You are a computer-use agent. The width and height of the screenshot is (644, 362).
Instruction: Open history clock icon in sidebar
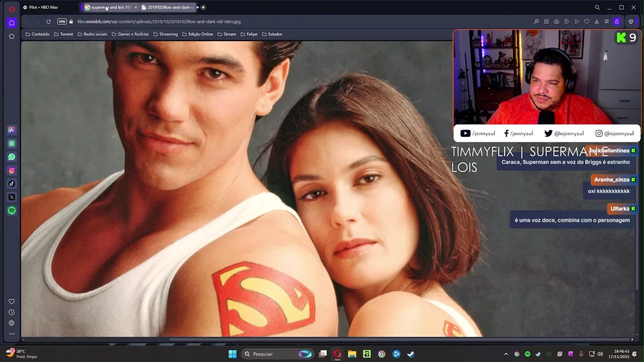coord(12,312)
